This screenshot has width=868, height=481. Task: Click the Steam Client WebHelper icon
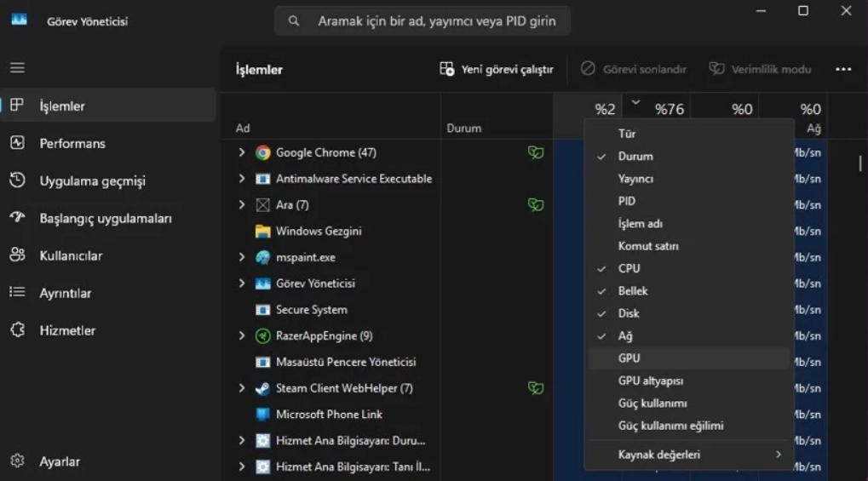point(263,388)
